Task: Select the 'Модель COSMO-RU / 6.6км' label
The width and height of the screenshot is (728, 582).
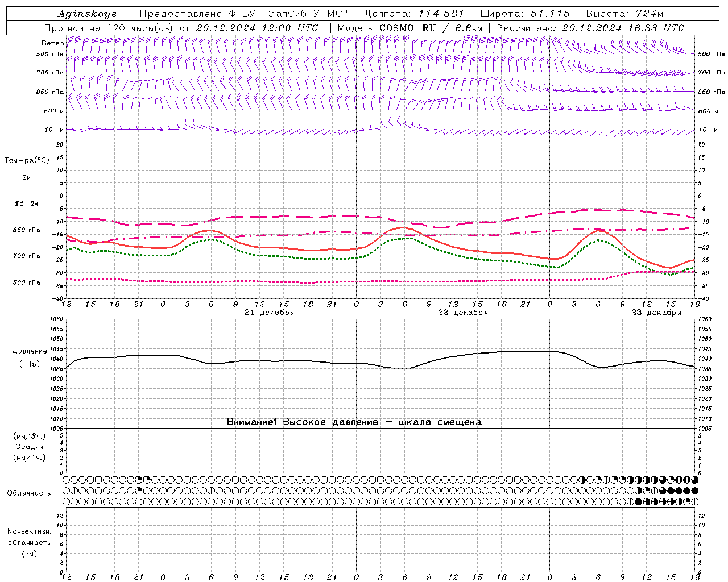Action: [410, 28]
